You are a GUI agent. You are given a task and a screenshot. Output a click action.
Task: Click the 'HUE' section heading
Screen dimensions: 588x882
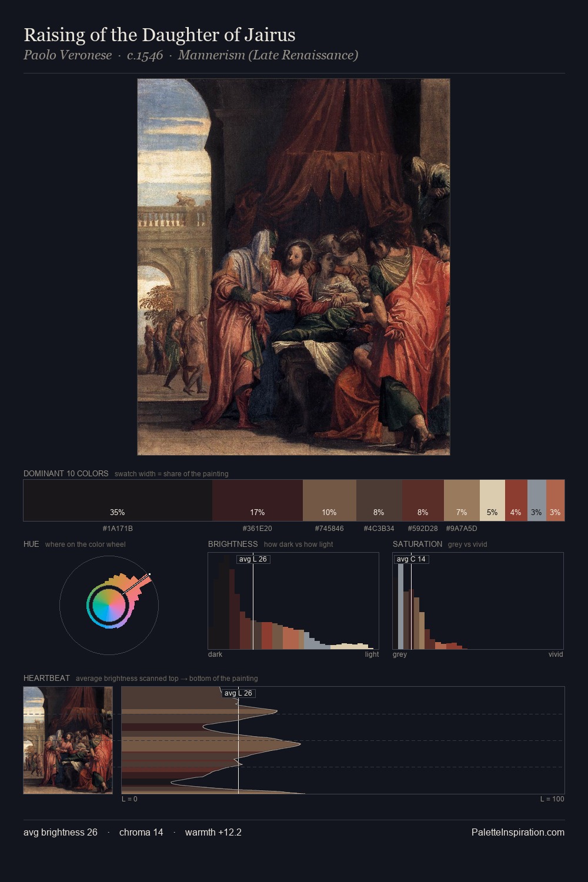point(31,544)
